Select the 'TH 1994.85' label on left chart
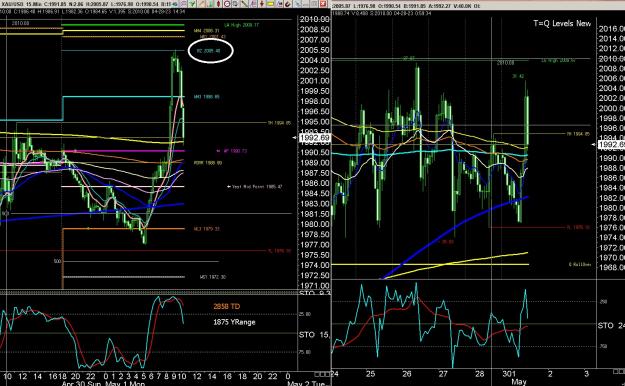The width and height of the screenshot is (625, 386). point(279,123)
